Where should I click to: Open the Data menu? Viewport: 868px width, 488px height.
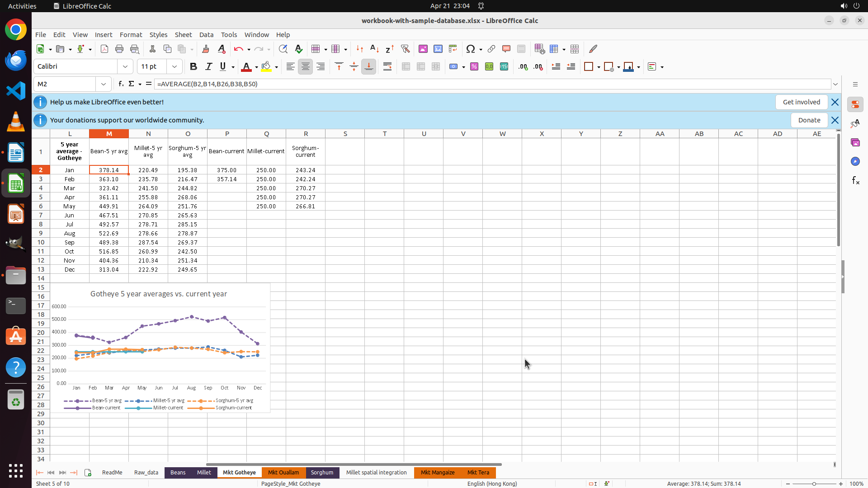pos(206,35)
